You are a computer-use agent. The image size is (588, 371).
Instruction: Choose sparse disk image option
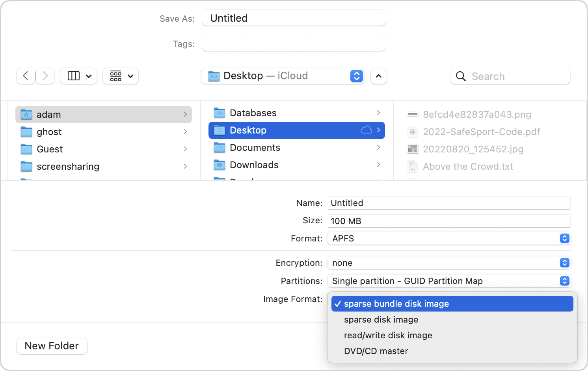pos(381,320)
